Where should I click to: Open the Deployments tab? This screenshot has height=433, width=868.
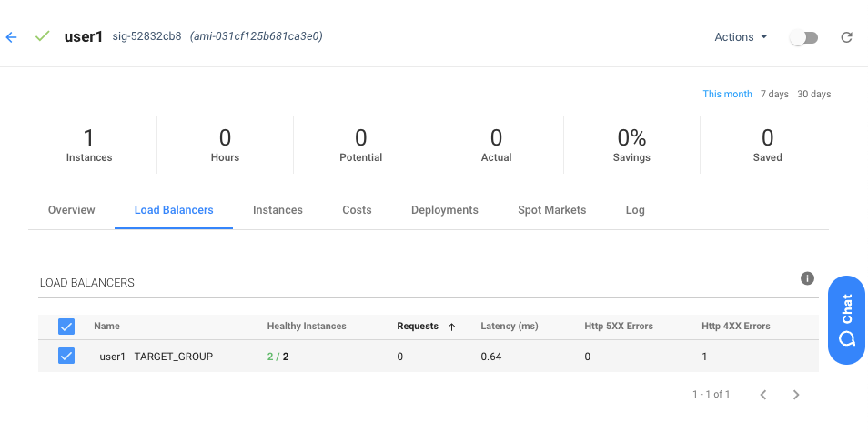point(445,210)
